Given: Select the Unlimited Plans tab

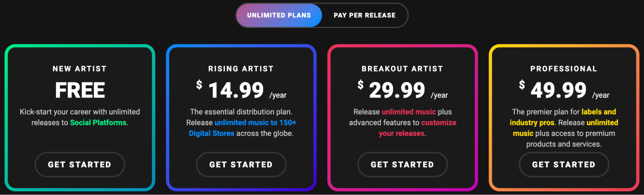Looking at the screenshot, I should (278, 15).
